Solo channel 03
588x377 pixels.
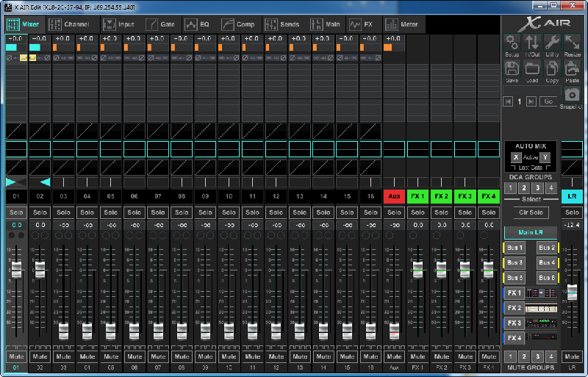[63, 212]
